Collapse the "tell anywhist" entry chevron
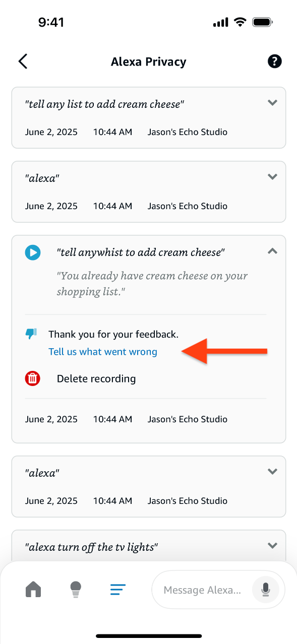Image resolution: width=297 pixels, height=644 pixels. click(272, 250)
